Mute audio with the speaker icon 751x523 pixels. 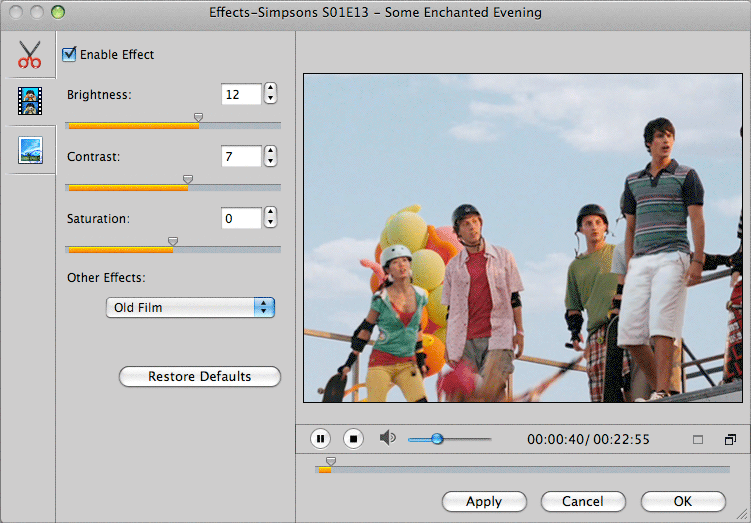coord(387,438)
